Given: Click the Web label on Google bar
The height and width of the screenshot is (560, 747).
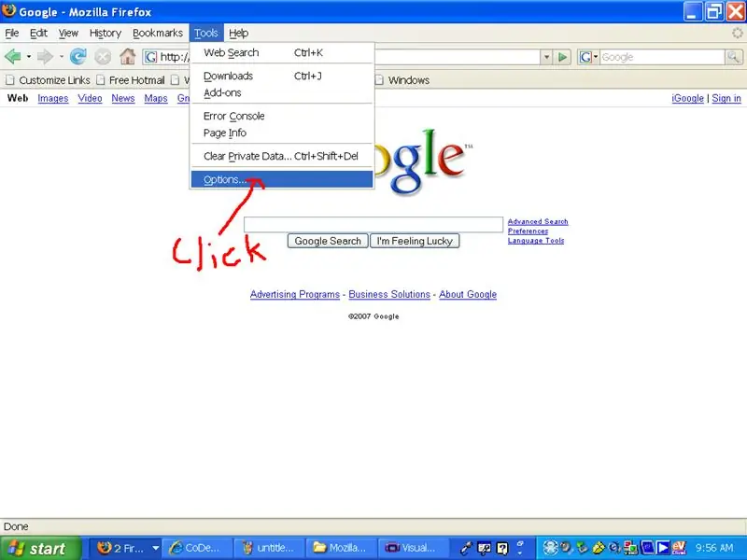Looking at the screenshot, I should 18,98.
